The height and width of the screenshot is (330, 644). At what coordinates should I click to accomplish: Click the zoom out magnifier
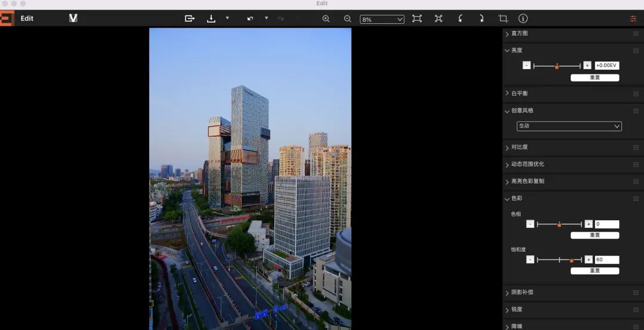coord(348,18)
